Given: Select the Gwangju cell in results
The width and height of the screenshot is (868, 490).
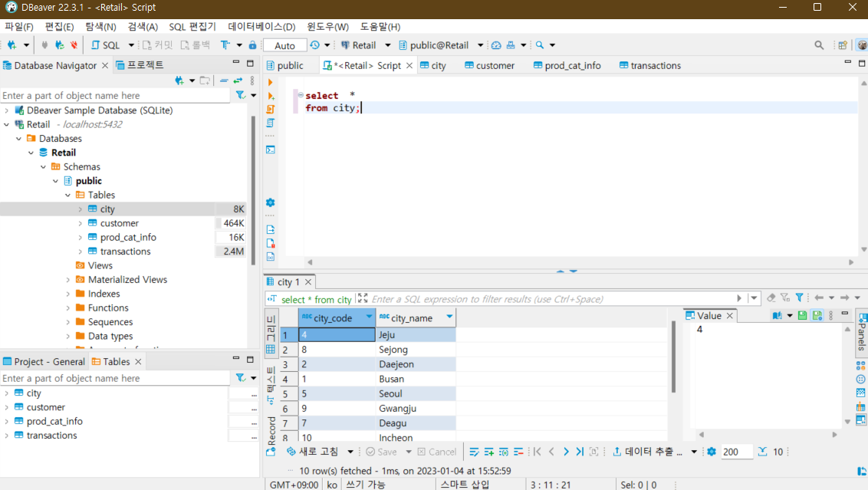Looking at the screenshot, I should coord(416,408).
